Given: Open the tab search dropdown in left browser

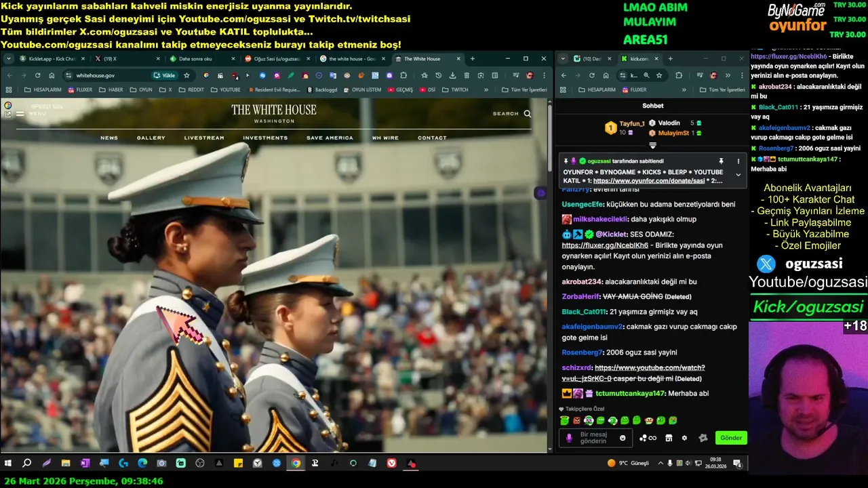Looking at the screenshot, I should tap(9, 59).
